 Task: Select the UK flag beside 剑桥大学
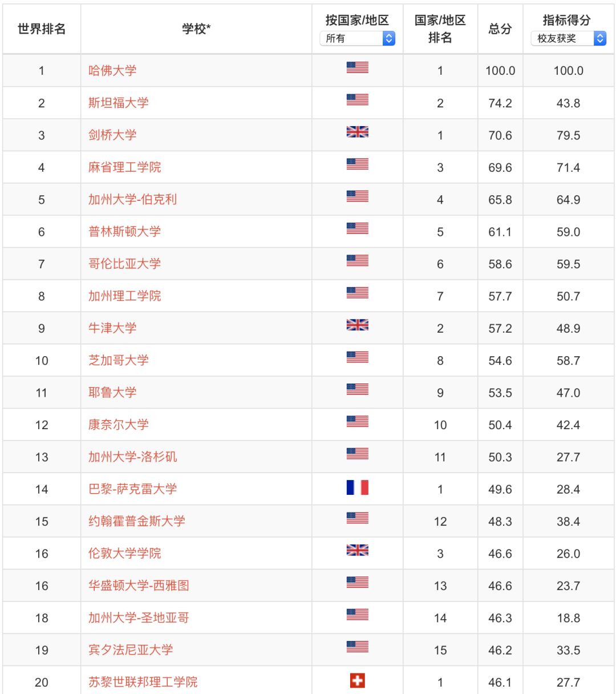358,131
